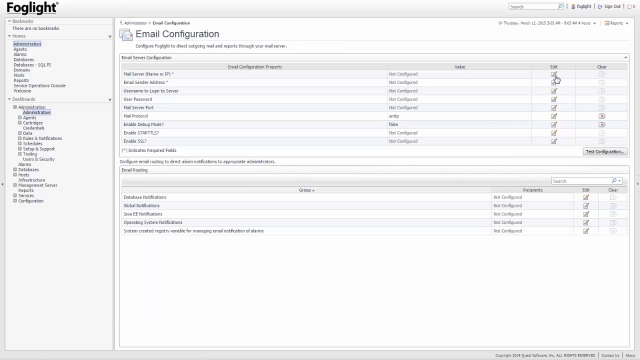Image resolution: width=640 pixels, height=360 pixels.
Task: Open Infrastructure dashboard item
Action: click(31, 180)
